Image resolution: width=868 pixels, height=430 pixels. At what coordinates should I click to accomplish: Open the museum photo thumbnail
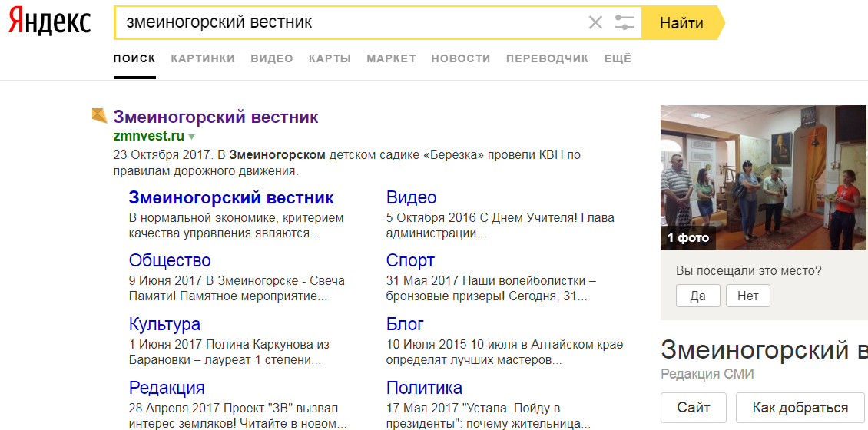[x=764, y=177]
